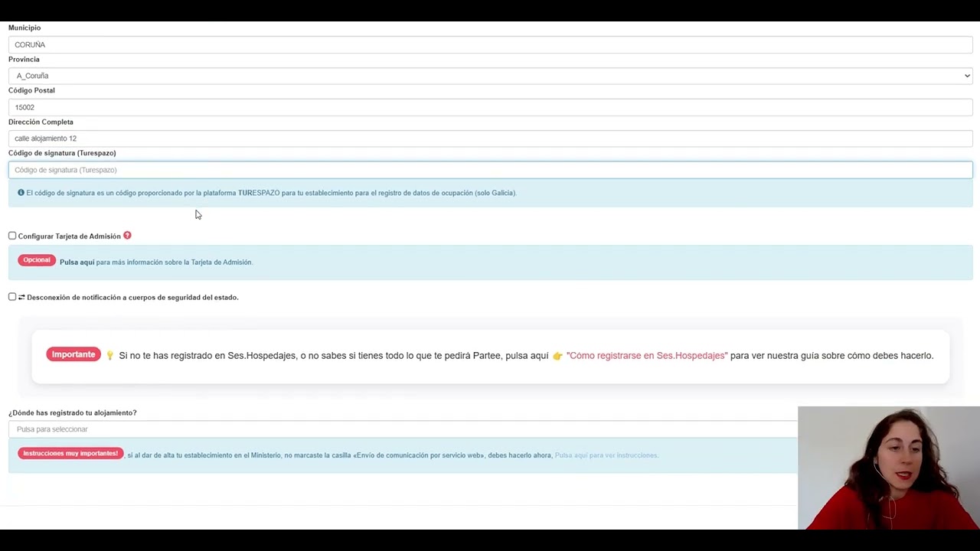Screen dimensions: 980x551
Task: Click the TURESPAZO word in the info notice
Action: pyautogui.click(x=259, y=193)
